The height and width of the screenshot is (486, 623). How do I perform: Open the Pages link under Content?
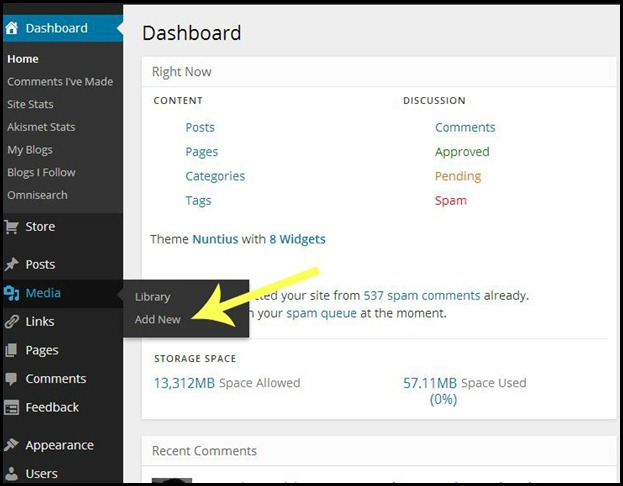pos(202,152)
